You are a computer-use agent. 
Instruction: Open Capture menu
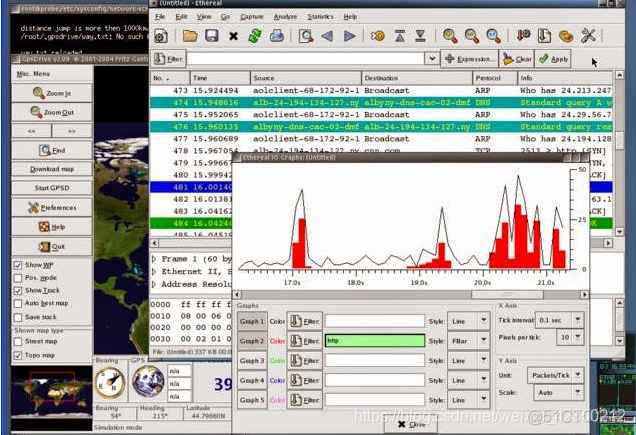(x=252, y=17)
